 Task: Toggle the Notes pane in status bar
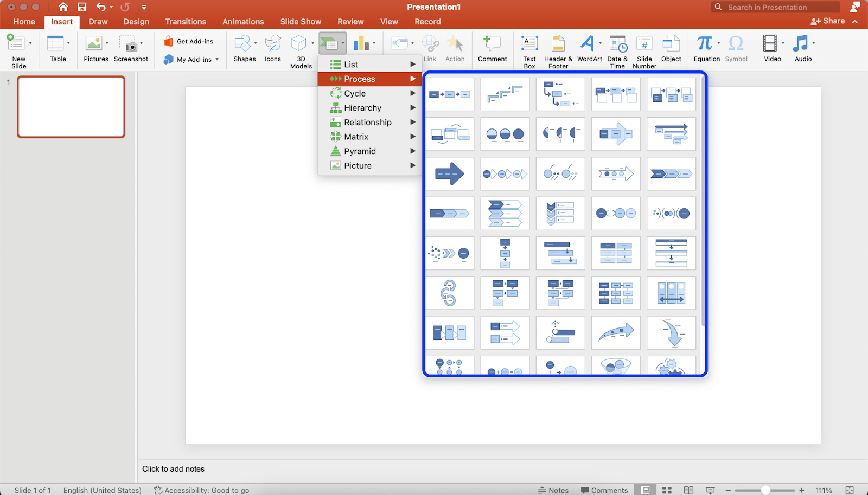coord(553,490)
